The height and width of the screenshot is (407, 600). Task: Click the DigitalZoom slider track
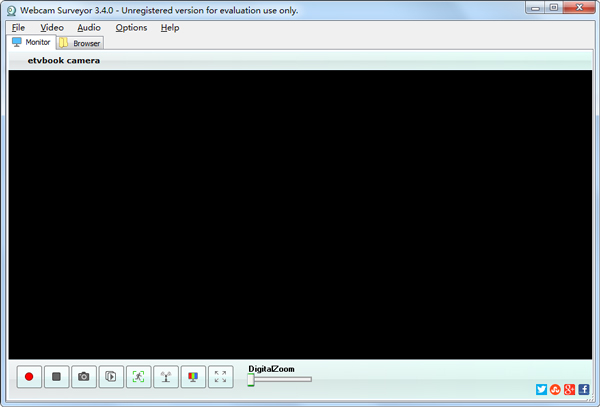click(280, 379)
